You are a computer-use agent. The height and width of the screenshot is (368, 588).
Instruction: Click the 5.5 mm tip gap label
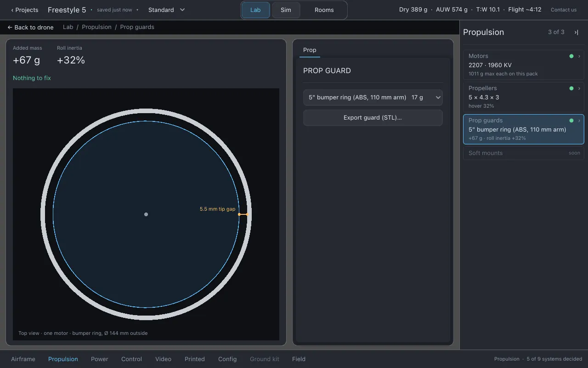click(x=217, y=209)
